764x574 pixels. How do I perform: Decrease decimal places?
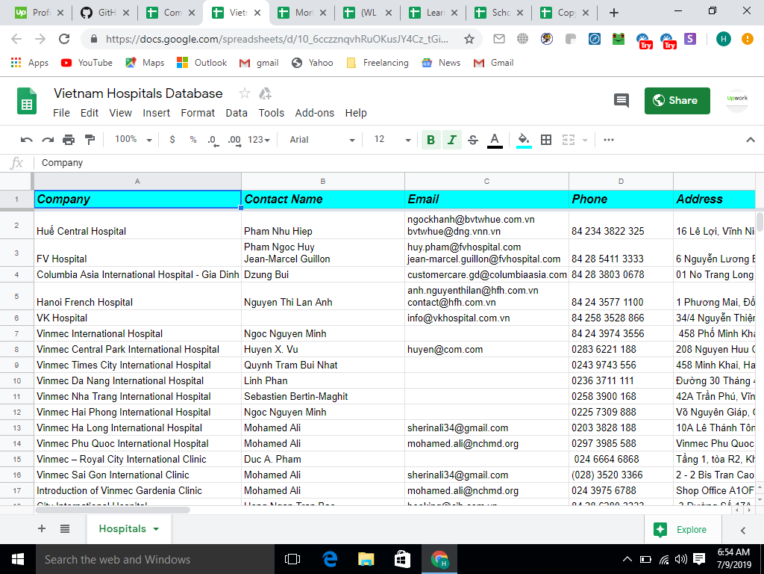[212, 140]
